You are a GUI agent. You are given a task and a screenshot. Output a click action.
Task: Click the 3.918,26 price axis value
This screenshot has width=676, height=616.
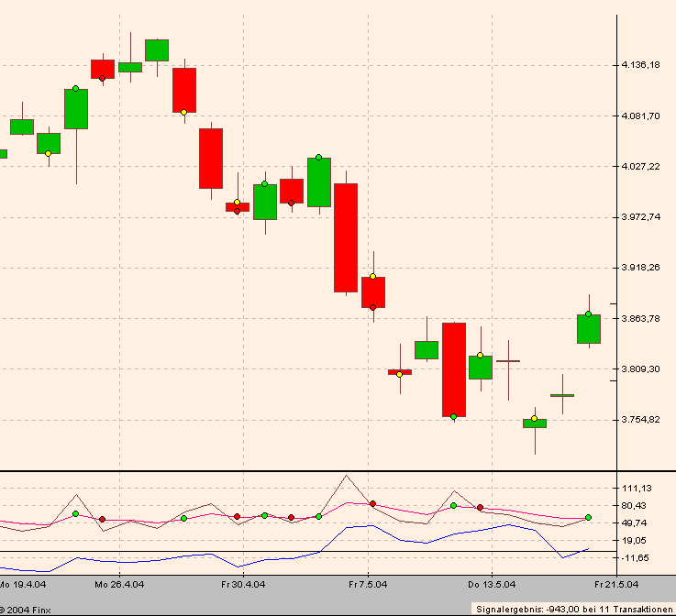(640, 268)
